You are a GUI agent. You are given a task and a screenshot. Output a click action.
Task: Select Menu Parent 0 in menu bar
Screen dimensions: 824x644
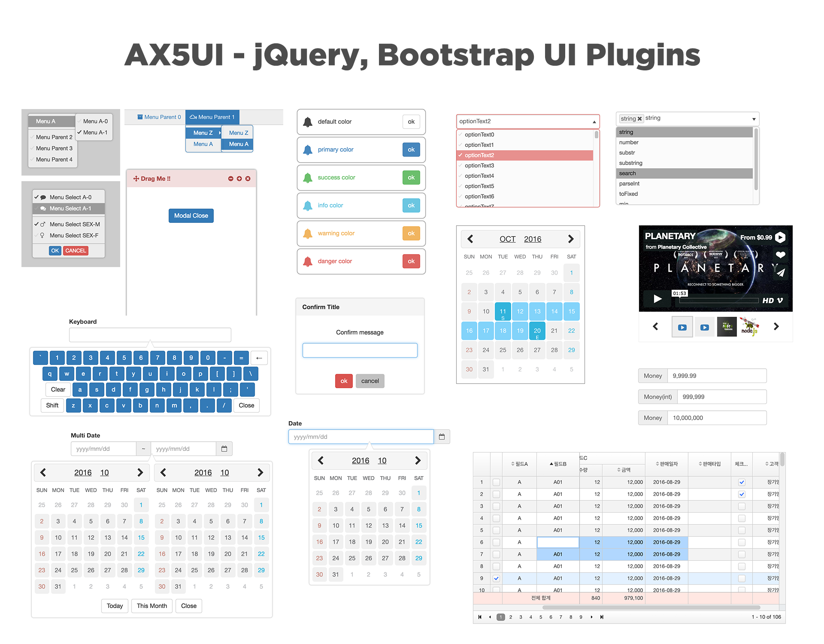click(x=159, y=117)
